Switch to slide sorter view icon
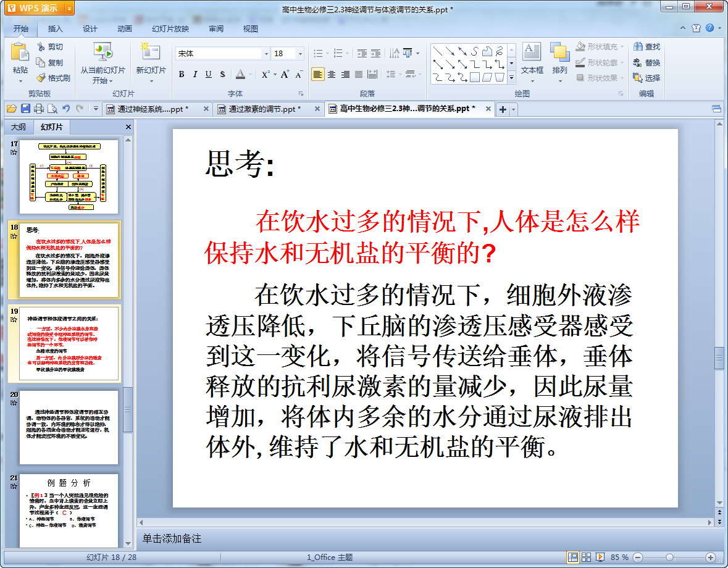728x568 pixels. [587, 558]
